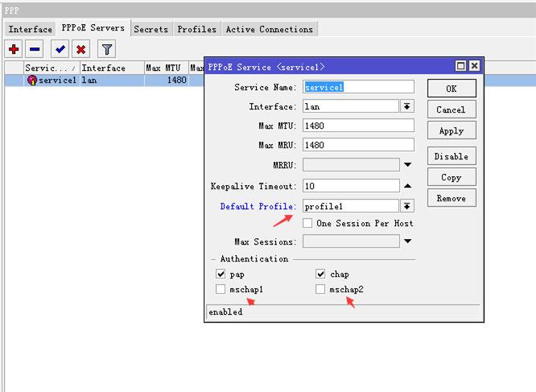Close the PPPoE Service dialog

coord(474,67)
